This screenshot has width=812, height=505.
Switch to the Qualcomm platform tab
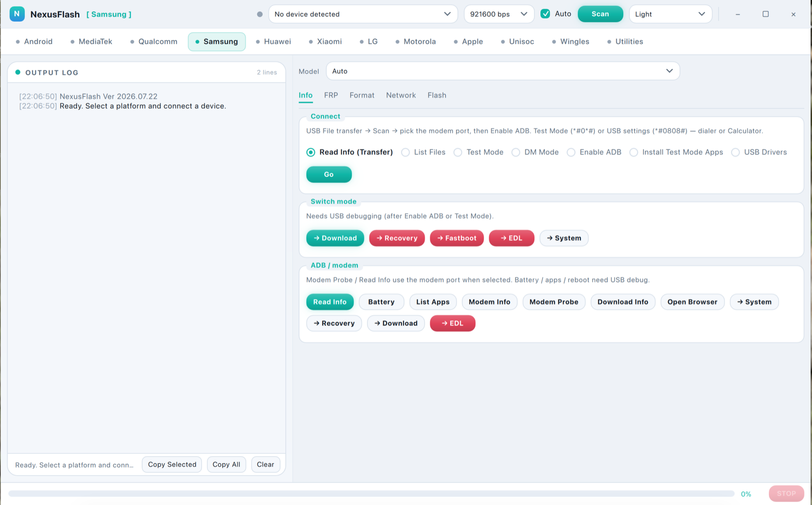tap(154, 42)
